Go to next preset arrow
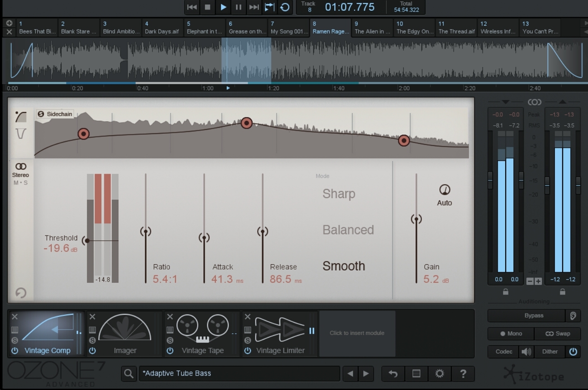588x390 pixels. click(x=366, y=373)
